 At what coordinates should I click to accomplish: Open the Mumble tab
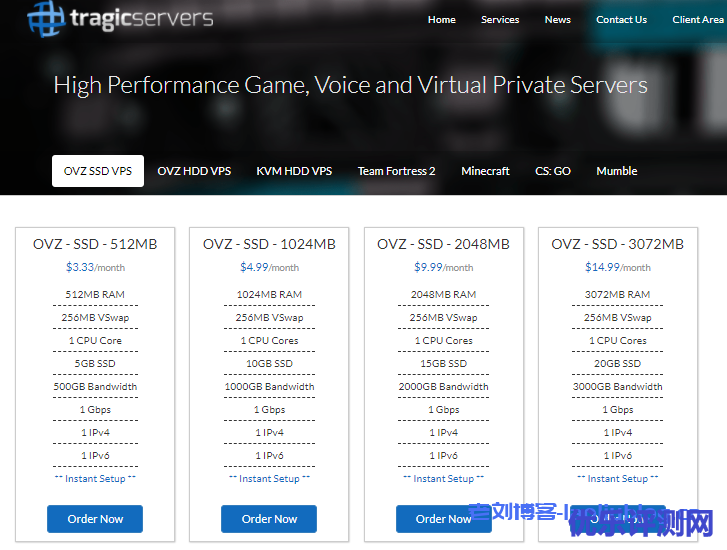pos(617,171)
